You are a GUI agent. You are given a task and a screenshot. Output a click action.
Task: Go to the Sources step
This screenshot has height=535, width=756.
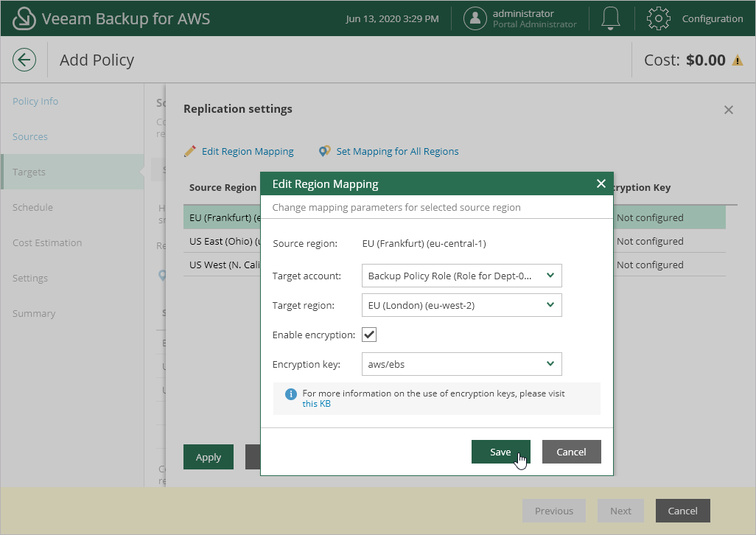click(30, 136)
